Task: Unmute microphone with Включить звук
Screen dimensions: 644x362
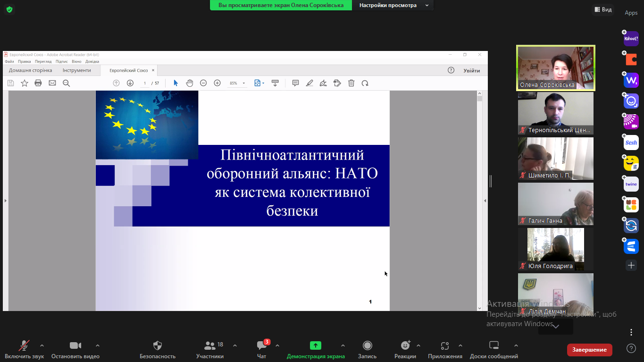Action: pos(25,350)
